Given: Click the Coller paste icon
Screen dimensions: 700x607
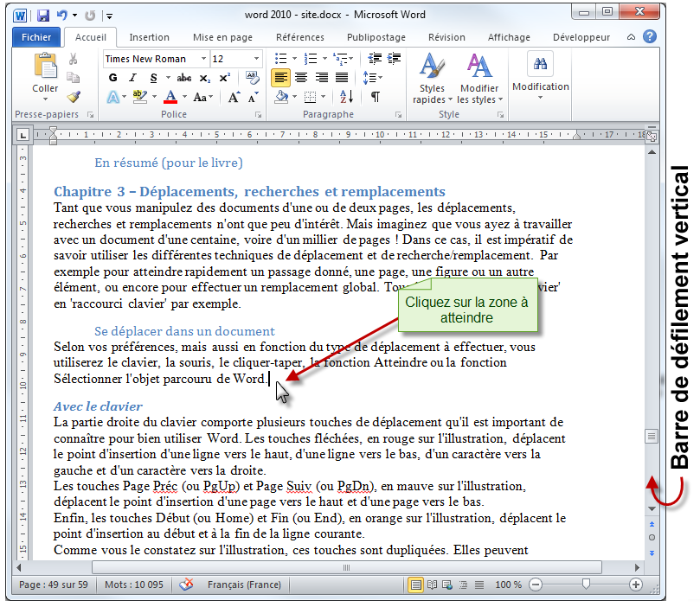Looking at the screenshot, I should [x=45, y=66].
